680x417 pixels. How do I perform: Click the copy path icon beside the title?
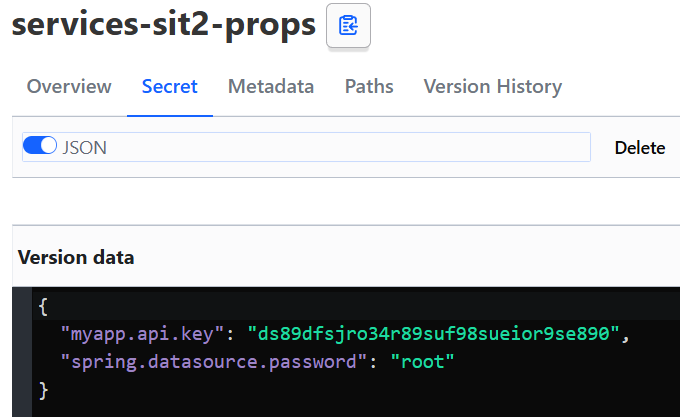348,26
